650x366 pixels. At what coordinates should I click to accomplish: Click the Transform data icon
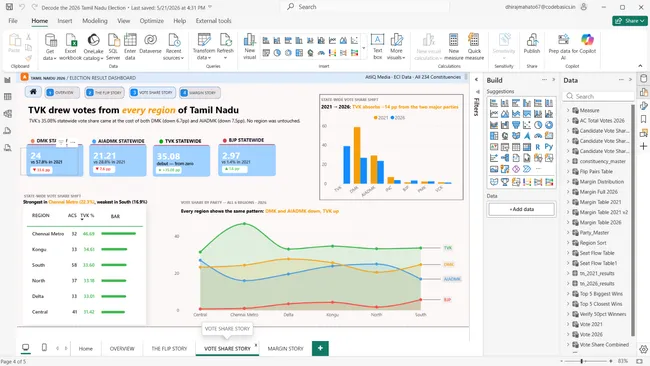[204, 40]
